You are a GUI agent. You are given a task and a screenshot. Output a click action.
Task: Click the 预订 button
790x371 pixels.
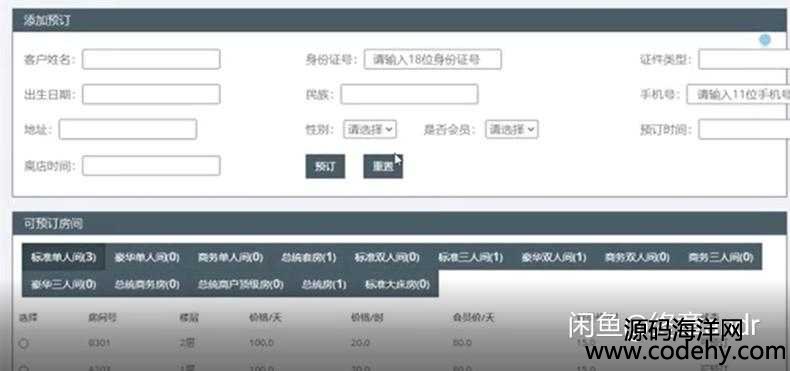click(325, 166)
